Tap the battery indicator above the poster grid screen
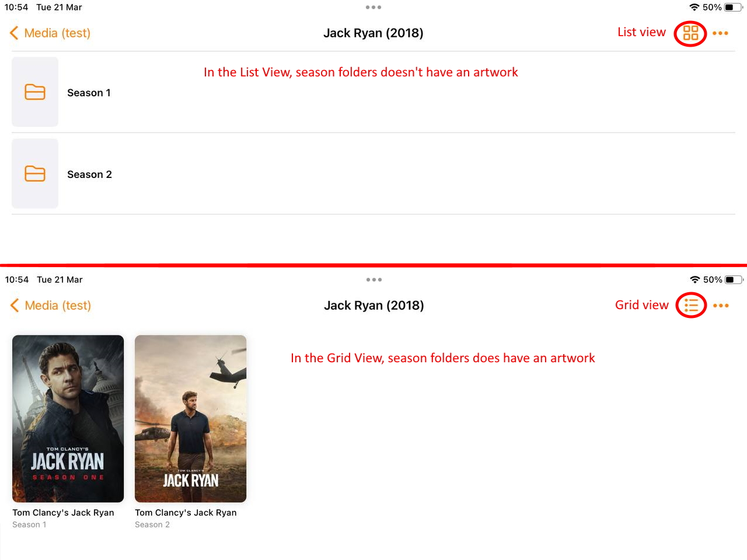The image size is (747, 560). click(734, 280)
